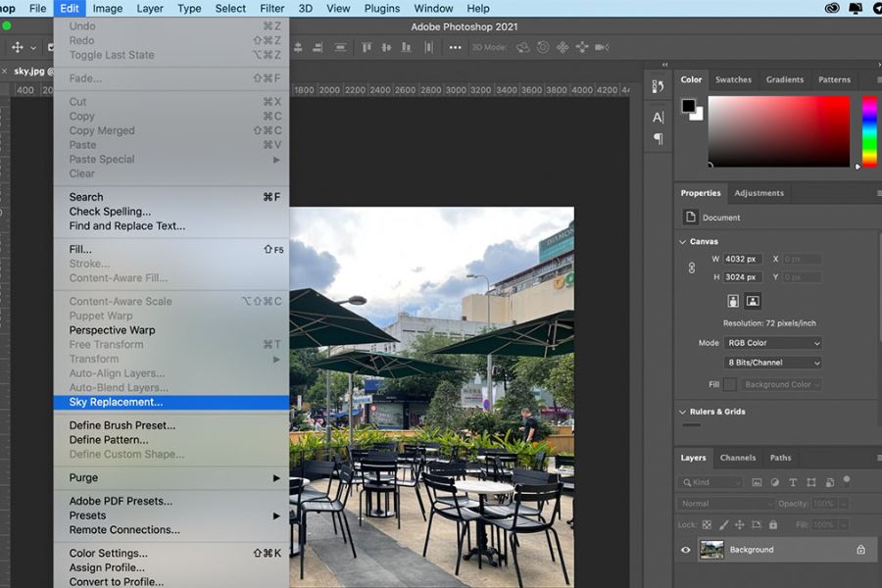Hide the Background layer via eye icon
882x588 pixels.
pos(686,550)
